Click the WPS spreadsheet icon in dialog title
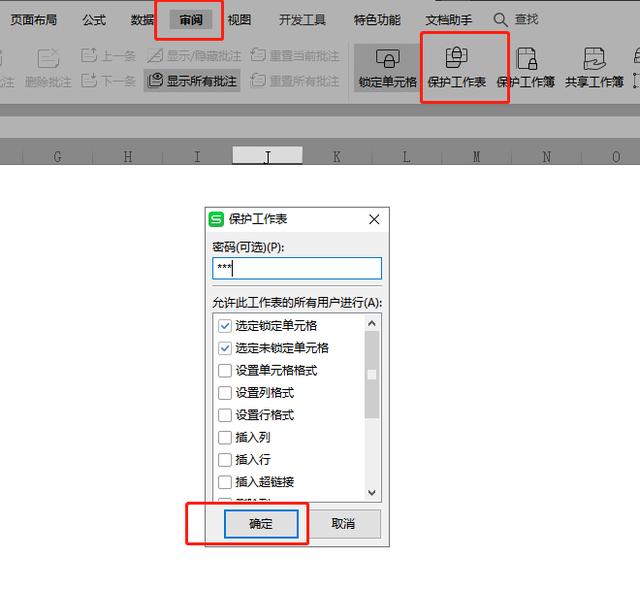Image resolution: width=640 pixels, height=590 pixels. click(x=216, y=219)
